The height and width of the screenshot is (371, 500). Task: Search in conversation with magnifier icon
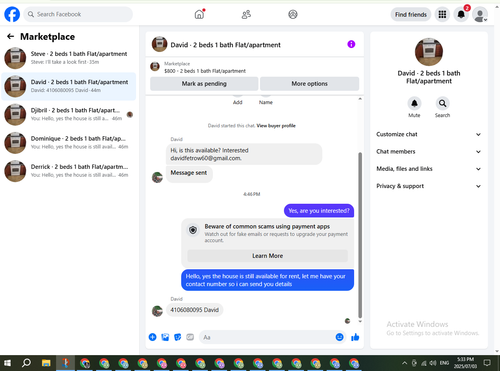click(442, 103)
